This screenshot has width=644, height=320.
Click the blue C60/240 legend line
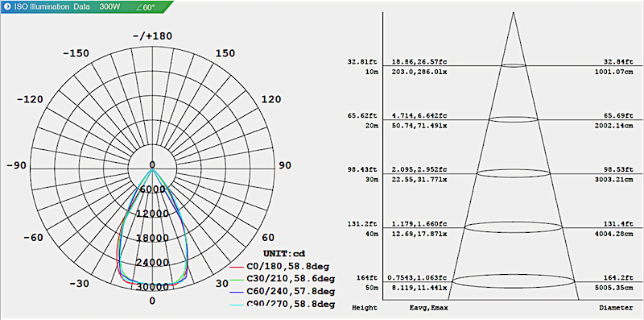[x=237, y=292]
